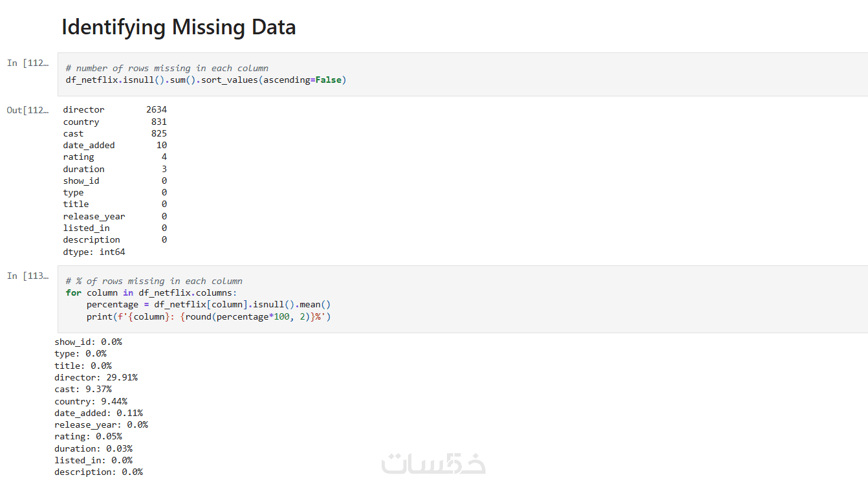868x484 pixels.
Task: Click the print f-string code line
Action: (208, 316)
